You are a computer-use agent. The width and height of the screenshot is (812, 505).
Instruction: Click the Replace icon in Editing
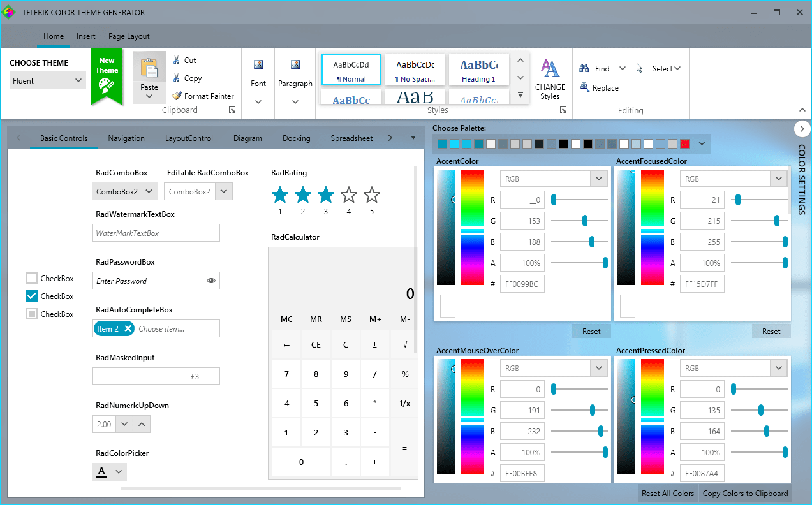pos(585,88)
